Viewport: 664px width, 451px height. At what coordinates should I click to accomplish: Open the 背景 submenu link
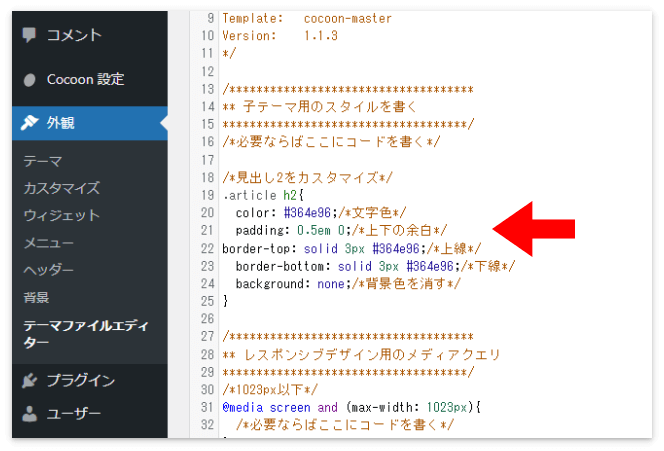[36, 297]
